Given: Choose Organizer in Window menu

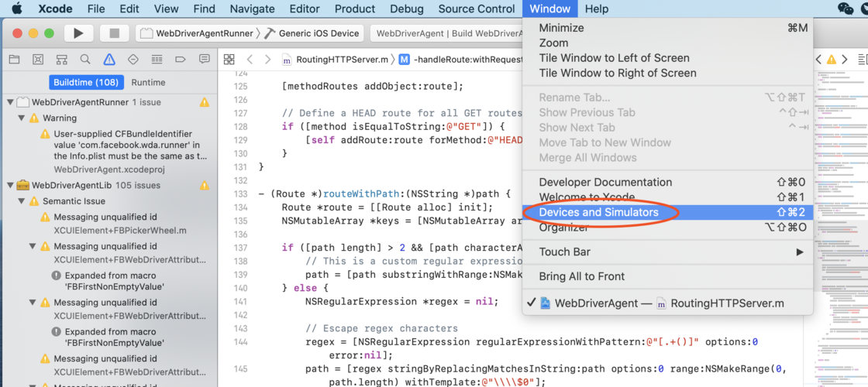Looking at the screenshot, I should point(667,228).
